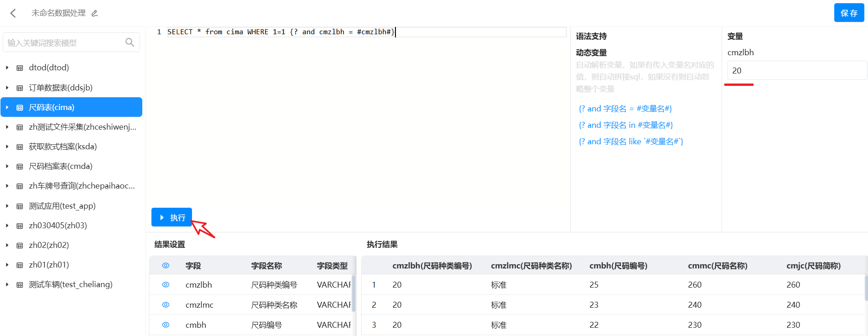This screenshot has height=336, width=868.
Task: Click table icon beside 订单数据表(ddsjb)
Action: click(x=20, y=88)
